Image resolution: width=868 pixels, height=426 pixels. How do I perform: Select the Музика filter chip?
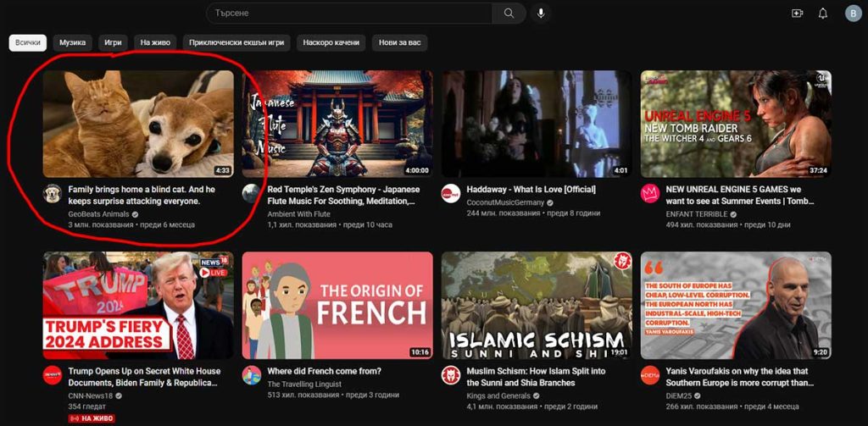coord(73,42)
